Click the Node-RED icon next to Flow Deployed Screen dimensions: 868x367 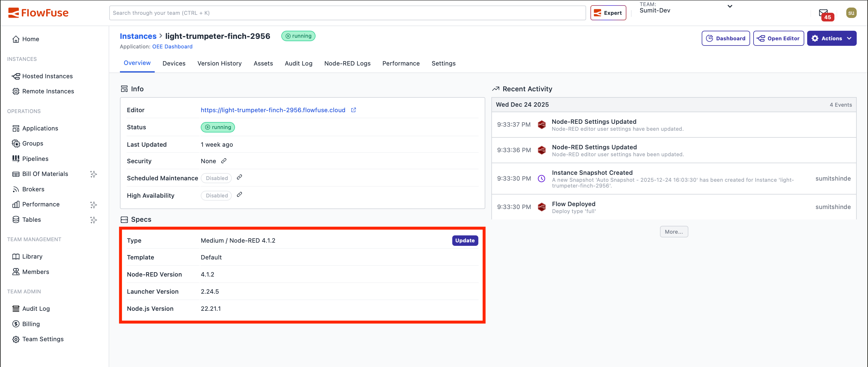541,207
